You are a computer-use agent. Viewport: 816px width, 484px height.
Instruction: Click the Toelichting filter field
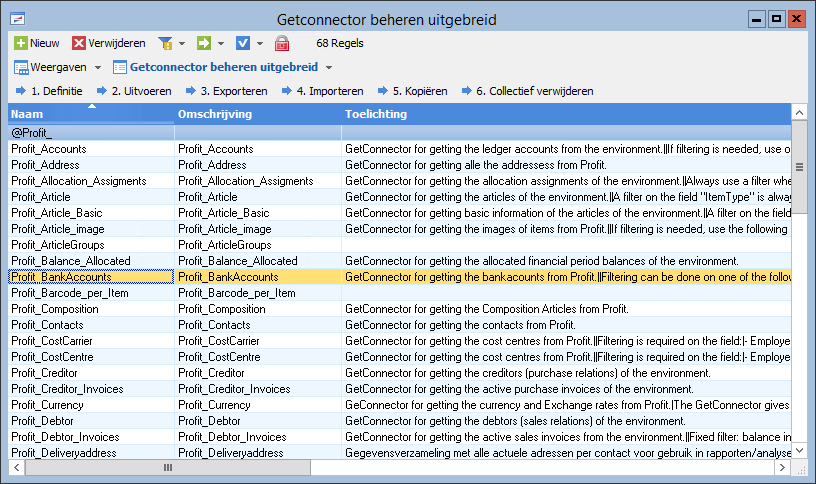coord(566,133)
